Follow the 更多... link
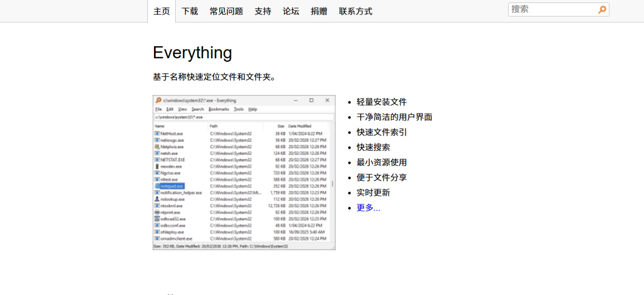644x295 pixels. point(368,208)
